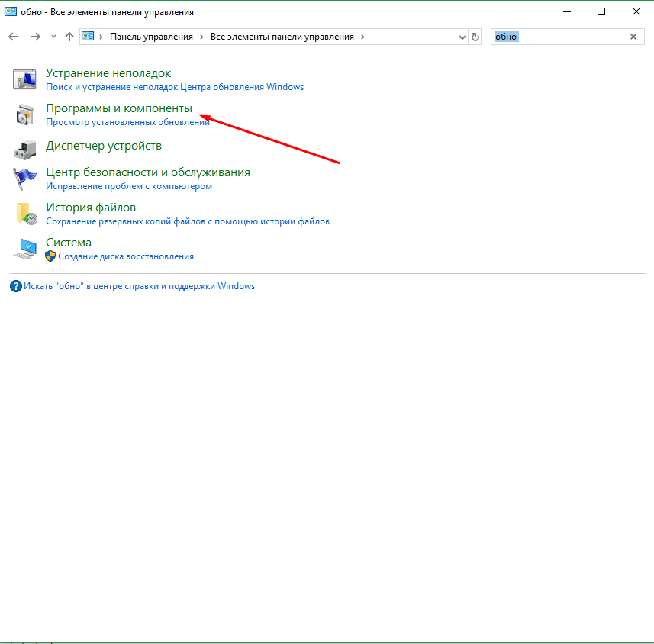Click the Система computer icon
The image size is (654, 644).
click(25, 249)
